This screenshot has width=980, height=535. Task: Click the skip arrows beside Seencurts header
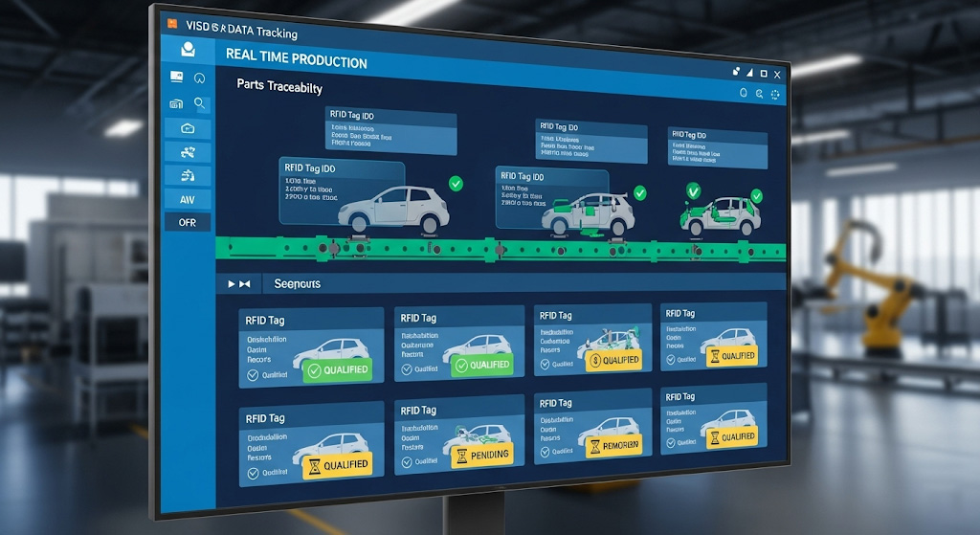pos(245,284)
